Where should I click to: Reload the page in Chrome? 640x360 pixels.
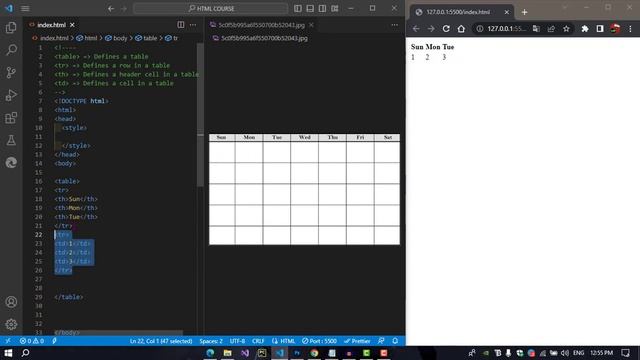coord(446,29)
